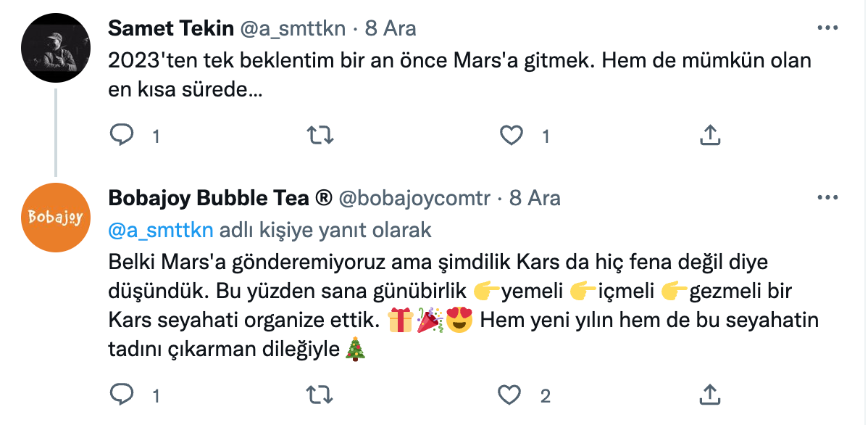Image resolution: width=868 pixels, height=425 pixels.
Task: Reply to Samet Tekin's tweet
Action: 120,135
